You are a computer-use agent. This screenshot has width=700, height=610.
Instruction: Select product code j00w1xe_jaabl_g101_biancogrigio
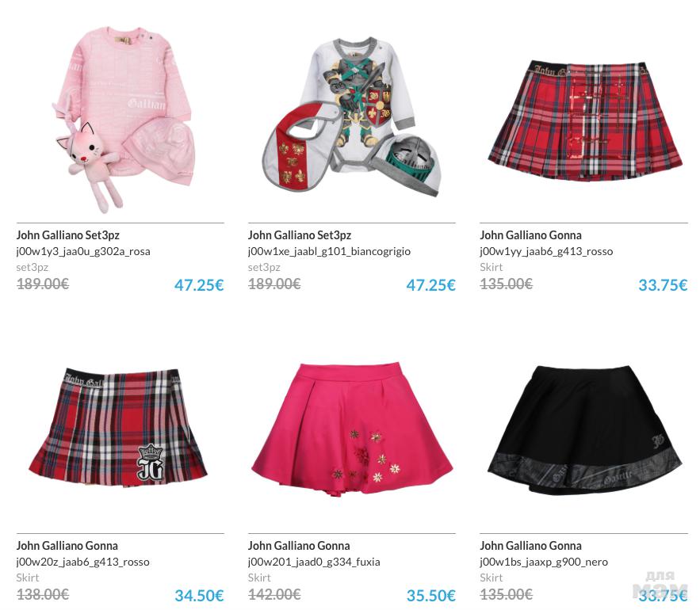[x=329, y=251]
